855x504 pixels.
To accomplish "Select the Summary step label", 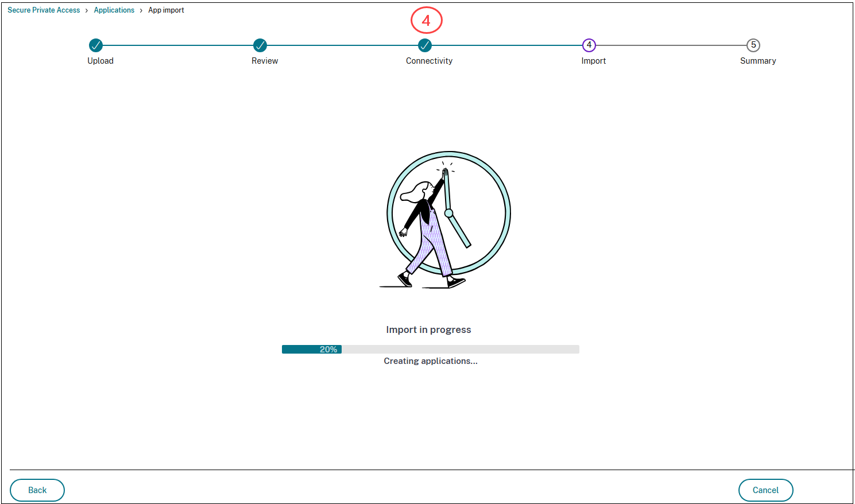I will click(x=758, y=60).
